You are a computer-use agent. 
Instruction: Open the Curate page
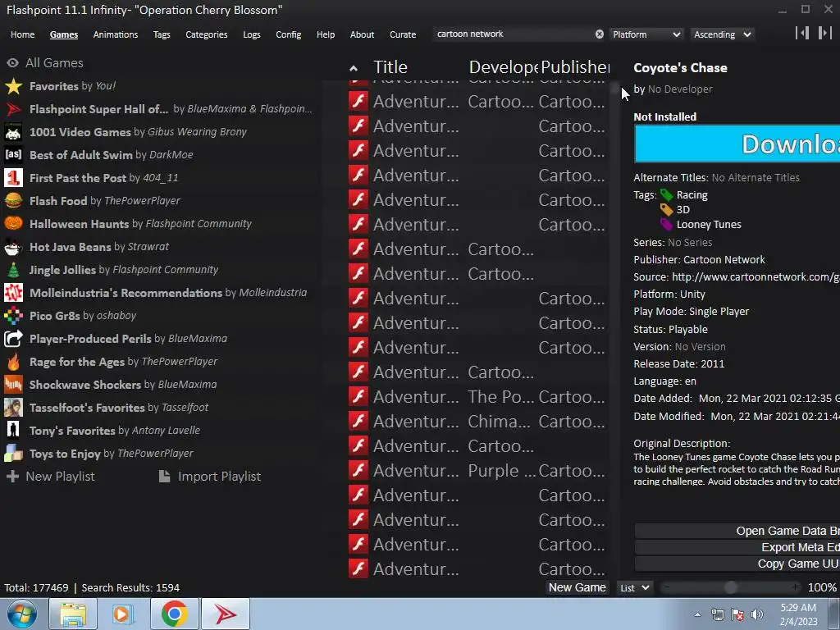[x=403, y=34]
